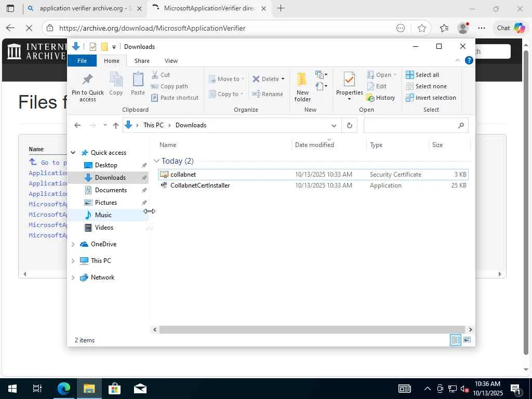
Task: Open Mail app from taskbar
Action: click(140, 388)
